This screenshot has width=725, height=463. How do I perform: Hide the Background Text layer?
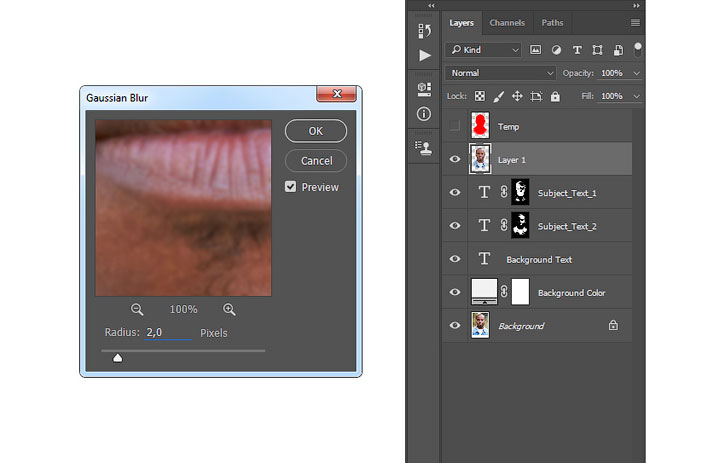[x=455, y=259]
